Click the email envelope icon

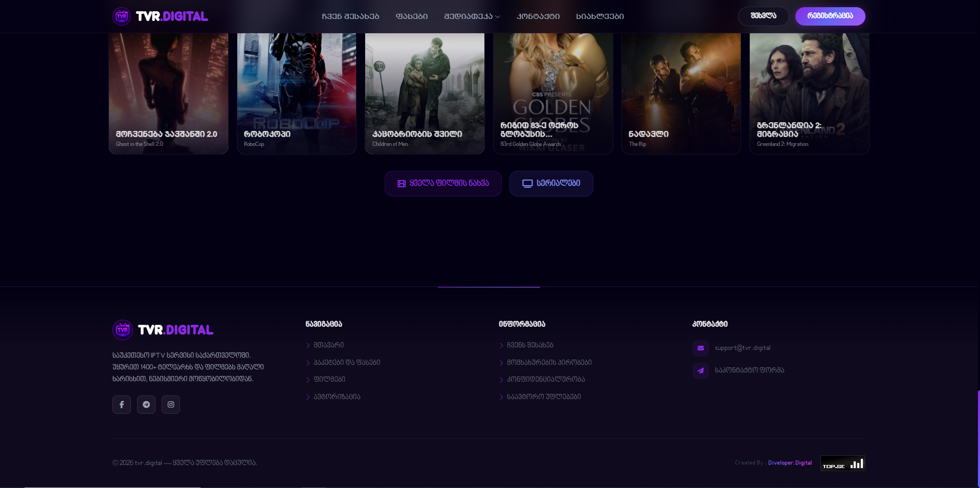tap(700, 348)
